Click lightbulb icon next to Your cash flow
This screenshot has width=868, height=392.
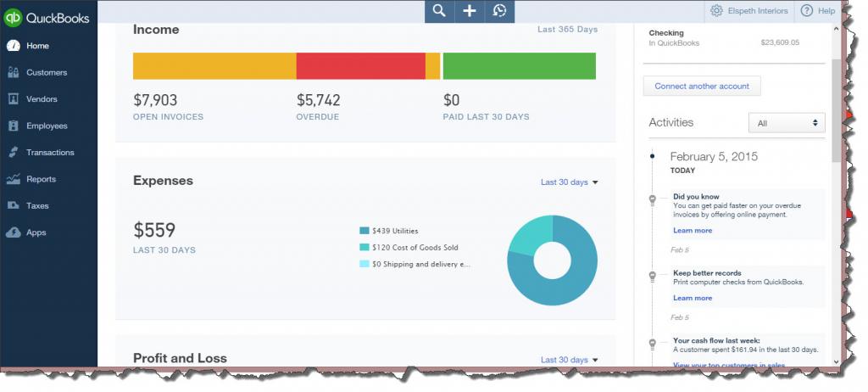[x=653, y=344]
